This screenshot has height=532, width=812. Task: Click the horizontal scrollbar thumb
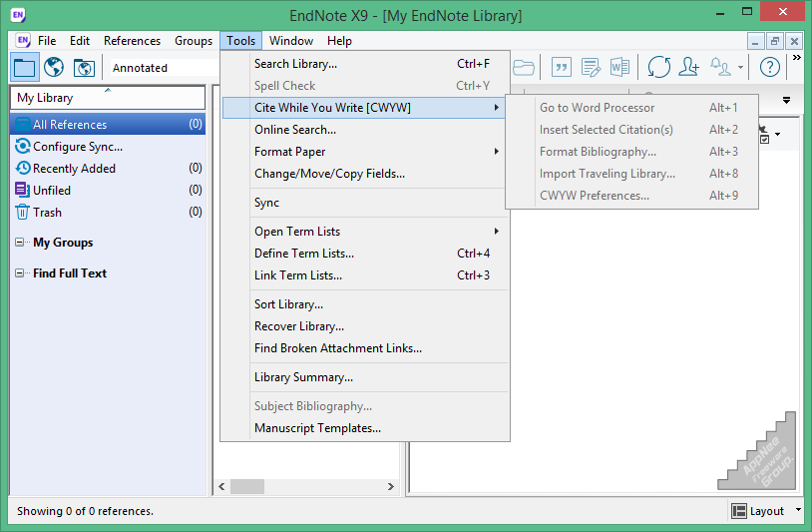coord(247,486)
